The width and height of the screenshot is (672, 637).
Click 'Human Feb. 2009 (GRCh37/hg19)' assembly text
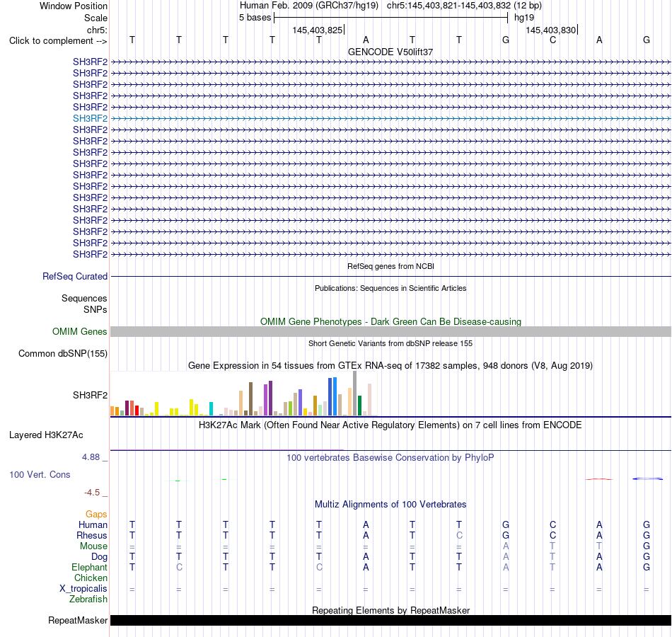pos(309,6)
